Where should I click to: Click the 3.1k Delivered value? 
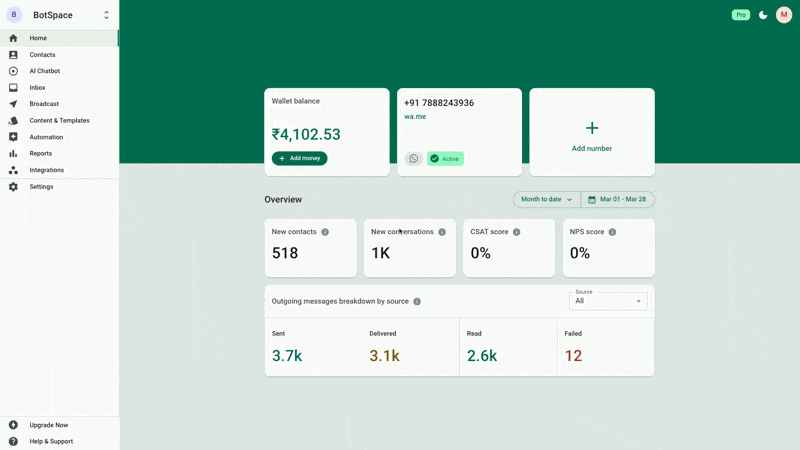click(x=384, y=356)
